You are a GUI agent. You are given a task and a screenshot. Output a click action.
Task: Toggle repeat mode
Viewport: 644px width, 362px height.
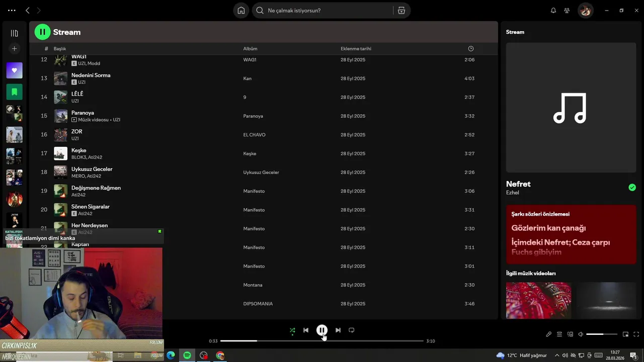(352, 330)
